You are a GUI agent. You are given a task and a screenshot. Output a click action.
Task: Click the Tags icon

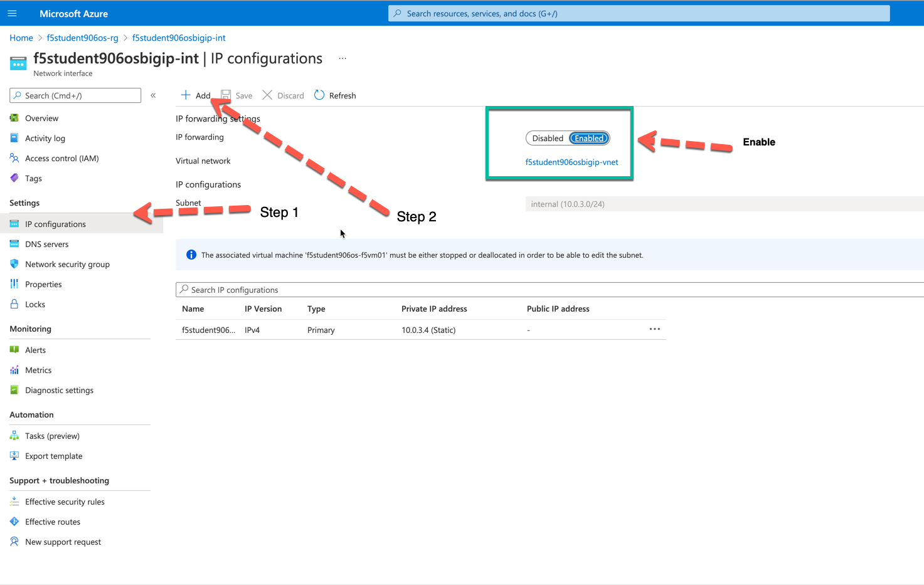14,178
